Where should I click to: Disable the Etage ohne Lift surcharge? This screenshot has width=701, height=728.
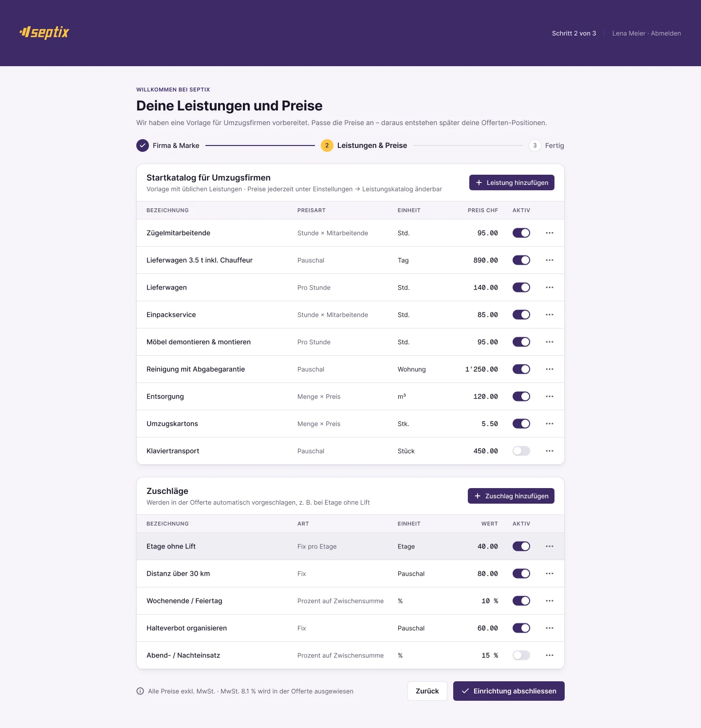coord(521,546)
